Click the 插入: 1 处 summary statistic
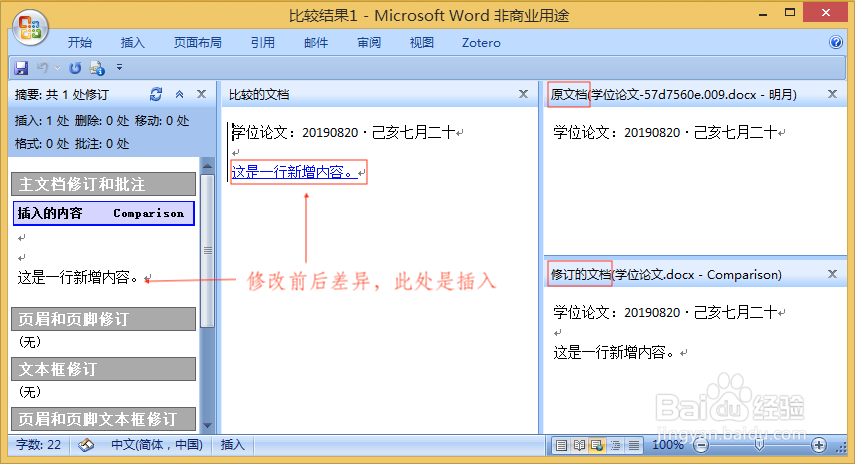The width and height of the screenshot is (855, 464). (42, 121)
